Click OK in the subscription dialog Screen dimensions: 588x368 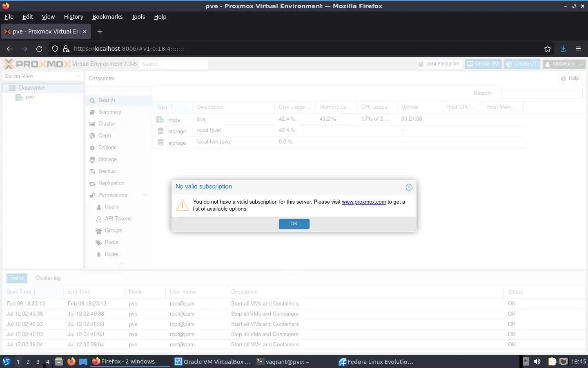pos(294,224)
